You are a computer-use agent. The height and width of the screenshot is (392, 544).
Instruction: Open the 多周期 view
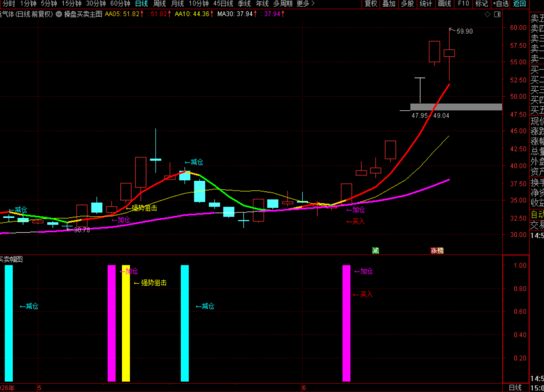[283, 4]
